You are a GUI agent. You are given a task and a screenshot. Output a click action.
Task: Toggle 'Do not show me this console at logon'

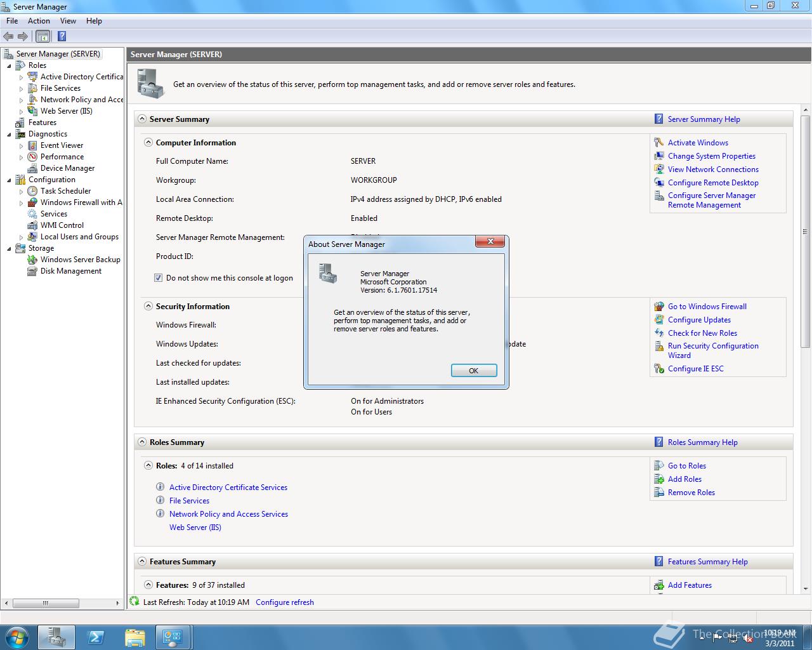pos(159,278)
